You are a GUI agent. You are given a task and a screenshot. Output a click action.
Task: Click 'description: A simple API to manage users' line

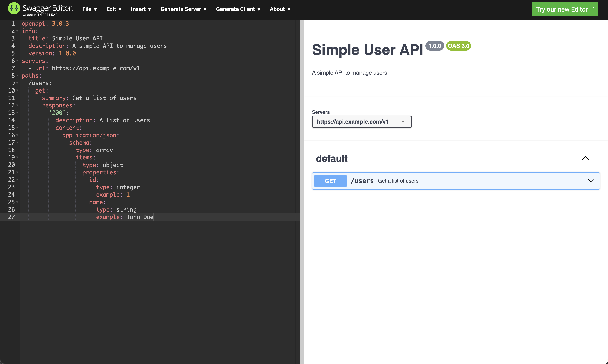(98, 46)
